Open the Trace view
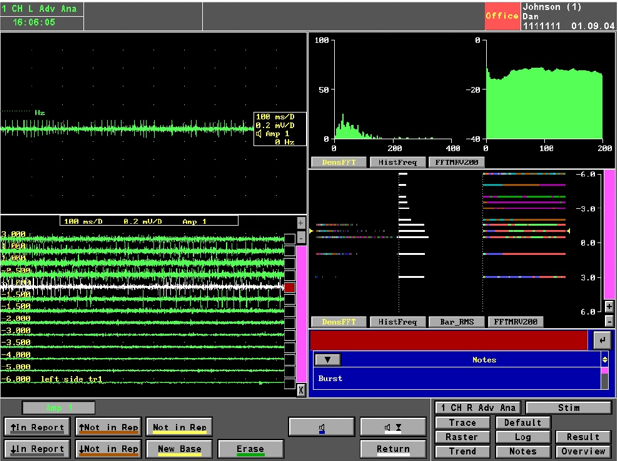This screenshot has width=618, height=461. coord(462,423)
